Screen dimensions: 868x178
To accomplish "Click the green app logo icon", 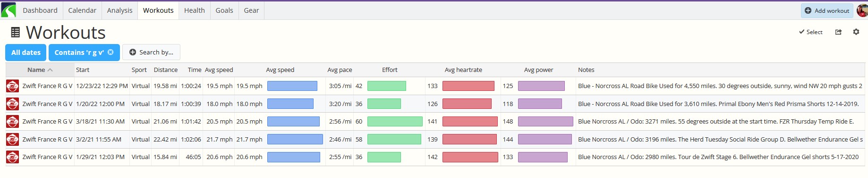I will (9, 10).
